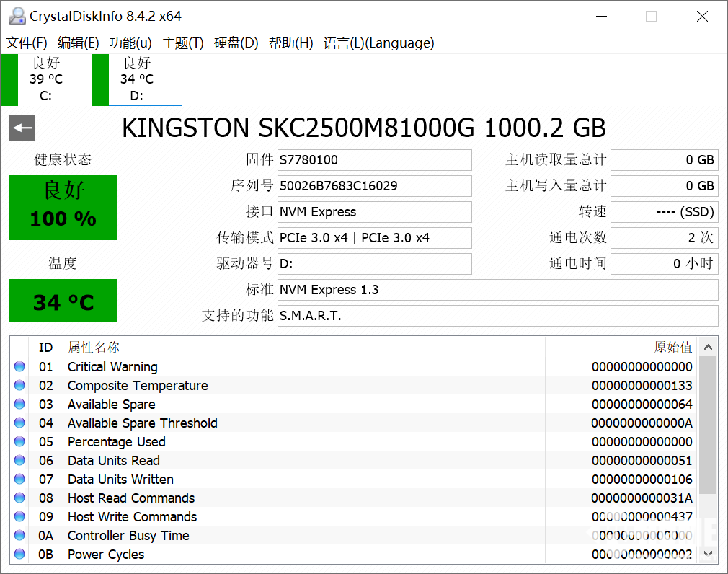Viewport: 728px width, 574px height.
Task: Click the power on count field 2 次
Action: (665, 238)
